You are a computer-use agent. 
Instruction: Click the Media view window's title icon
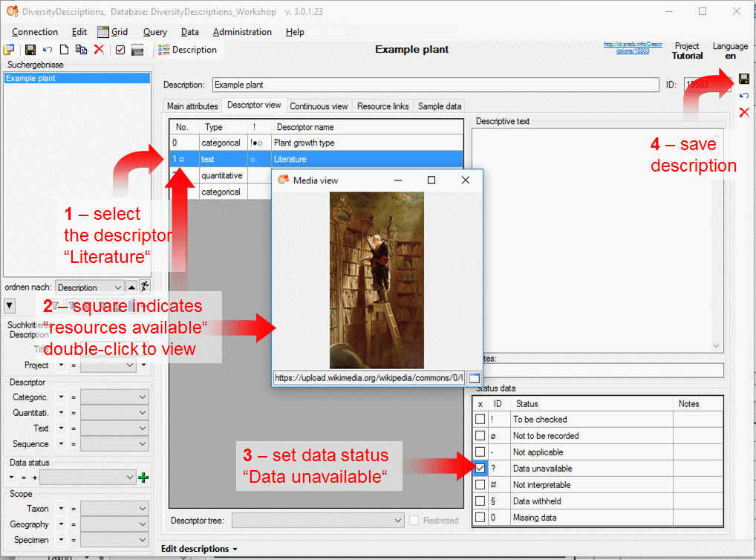pyautogui.click(x=284, y=180)
